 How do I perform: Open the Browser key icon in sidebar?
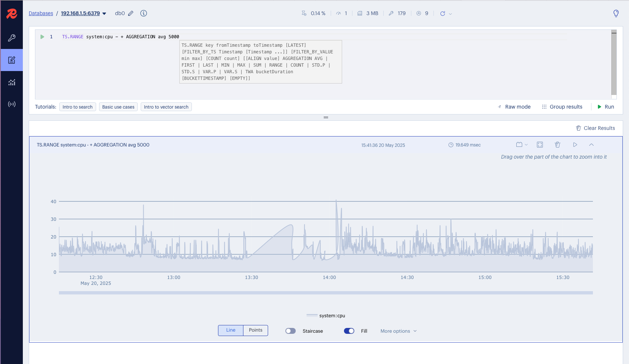(12, 38)
